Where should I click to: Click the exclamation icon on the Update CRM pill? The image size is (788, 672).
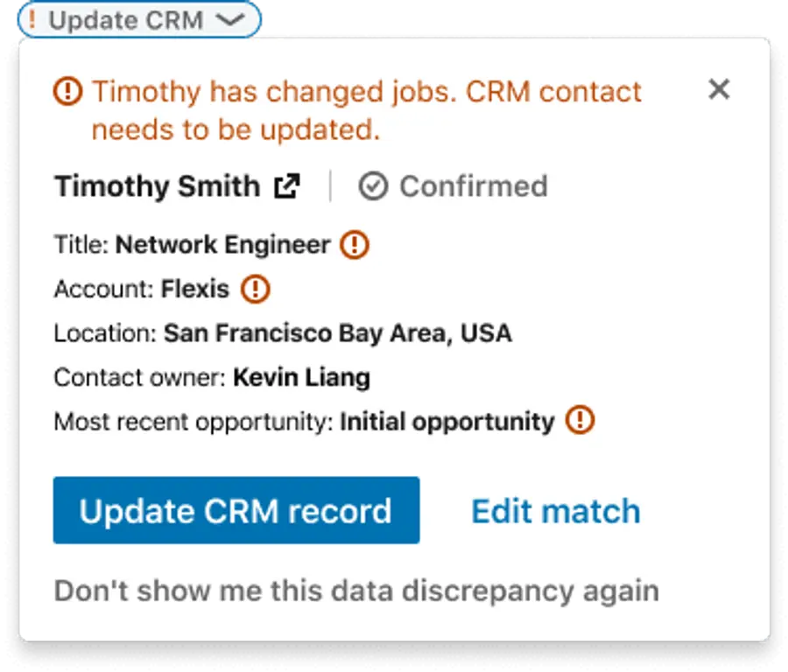[33, 19]
